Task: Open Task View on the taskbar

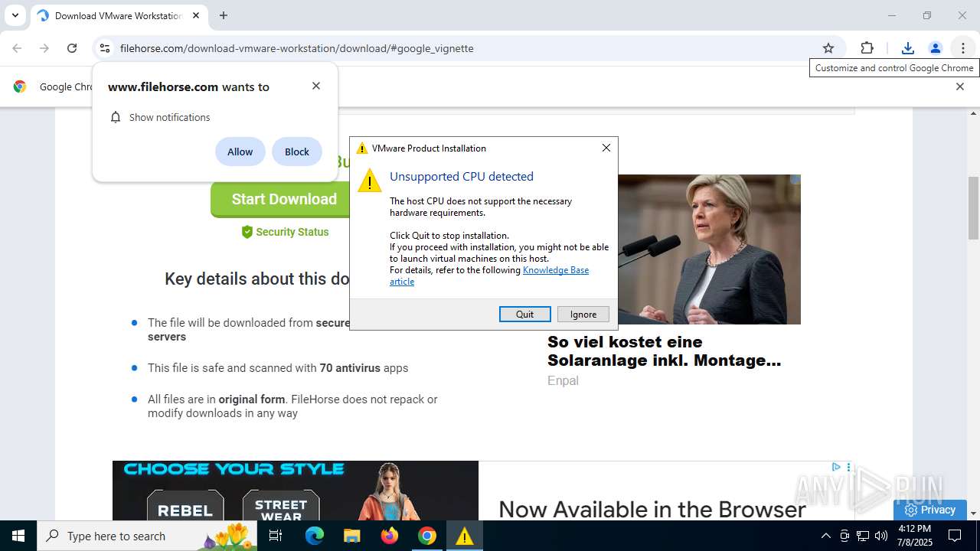Action: (x=276, y=536)
